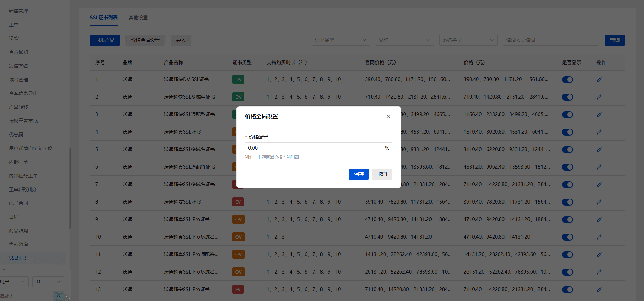Screen dimensions: 644x301
Task: Open 优惠码 in sidebar
Action: pos(16,135)
